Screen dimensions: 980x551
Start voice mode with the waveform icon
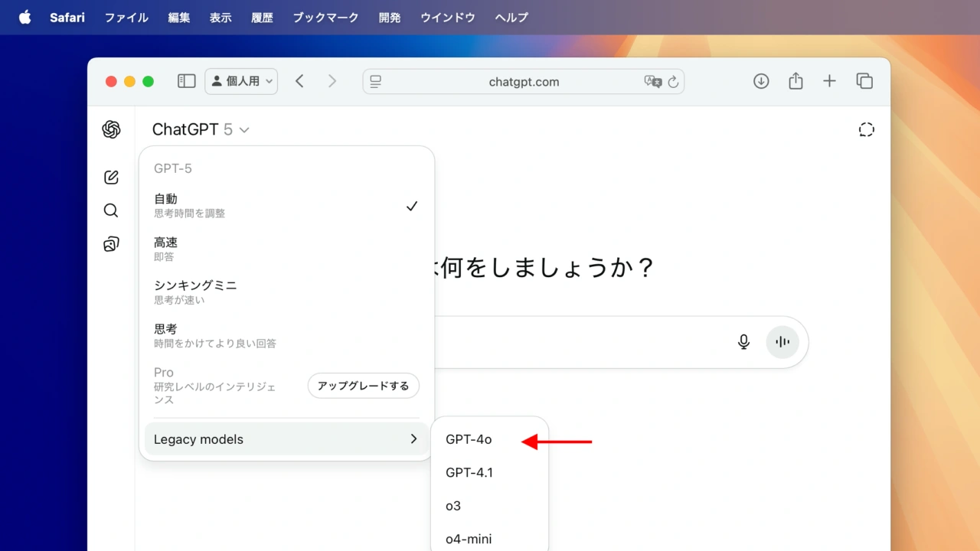click(782, 341)
